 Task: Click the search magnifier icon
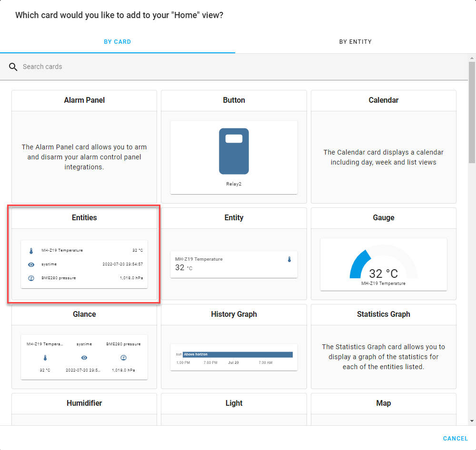click(13, 67)
